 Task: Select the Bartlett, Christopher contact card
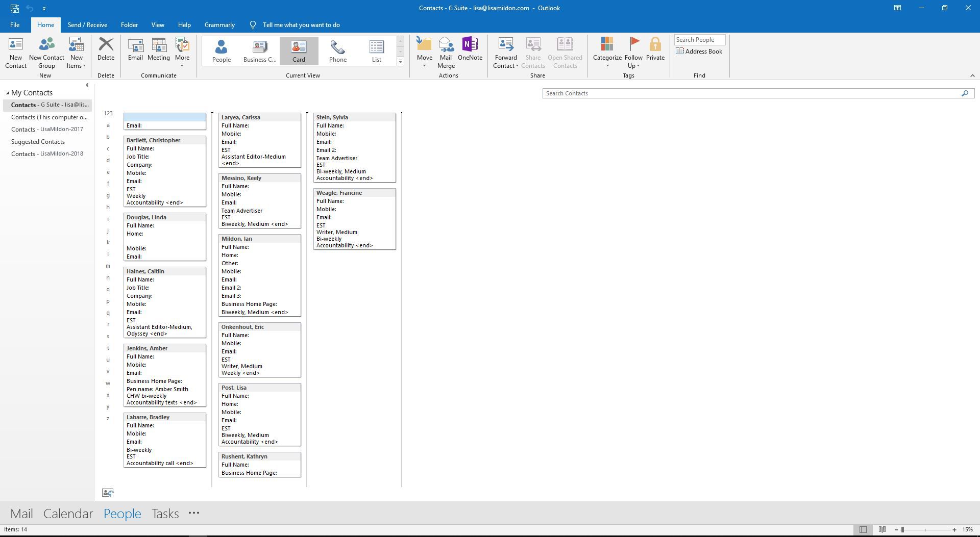coord(164,171)
